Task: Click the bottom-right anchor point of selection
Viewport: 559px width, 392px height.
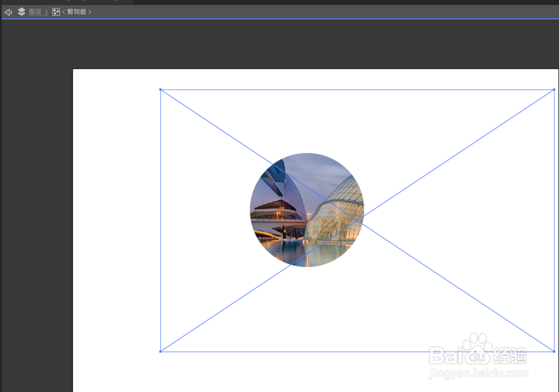Action: tap(554, 351)
